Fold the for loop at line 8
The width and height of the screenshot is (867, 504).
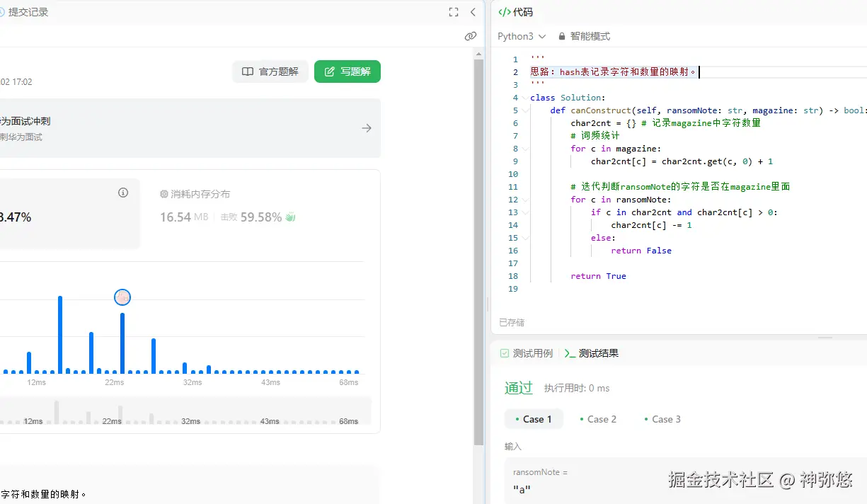[x=525, y=149]
